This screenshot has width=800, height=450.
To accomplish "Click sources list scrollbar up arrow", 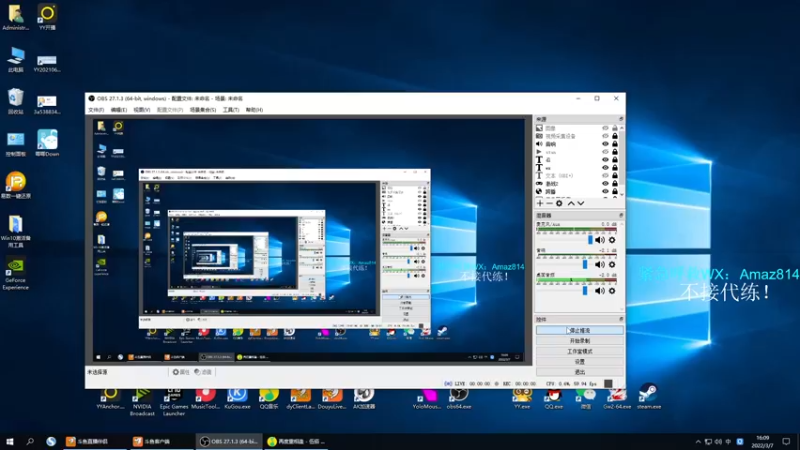I will click(621, 128).
